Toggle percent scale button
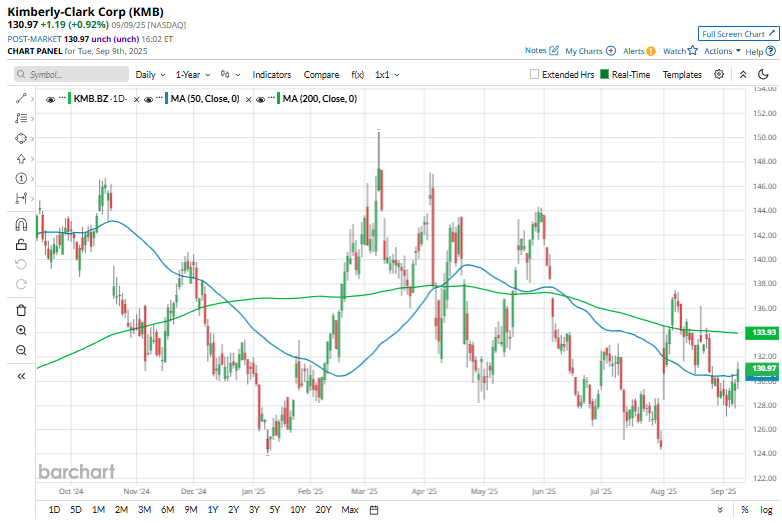This screenshot has width=782, height=523. coord(745,510)
